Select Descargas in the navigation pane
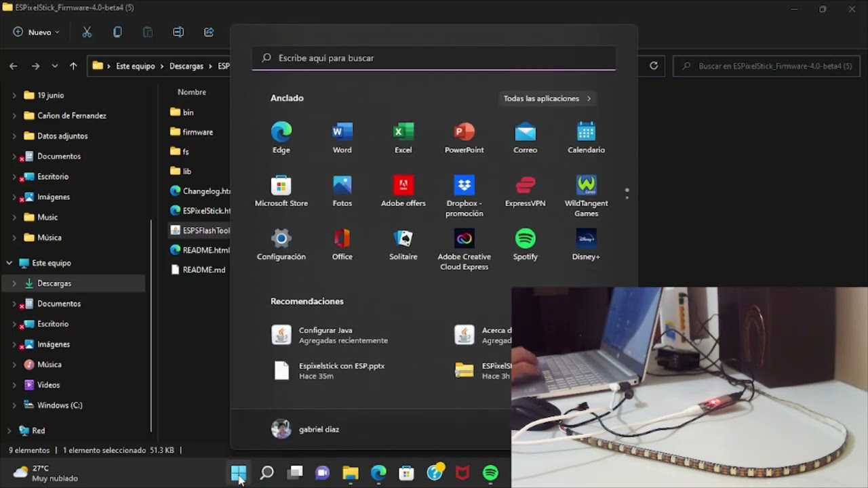The width and height of the screenshot is (868, 488). (x=54, y=283)
